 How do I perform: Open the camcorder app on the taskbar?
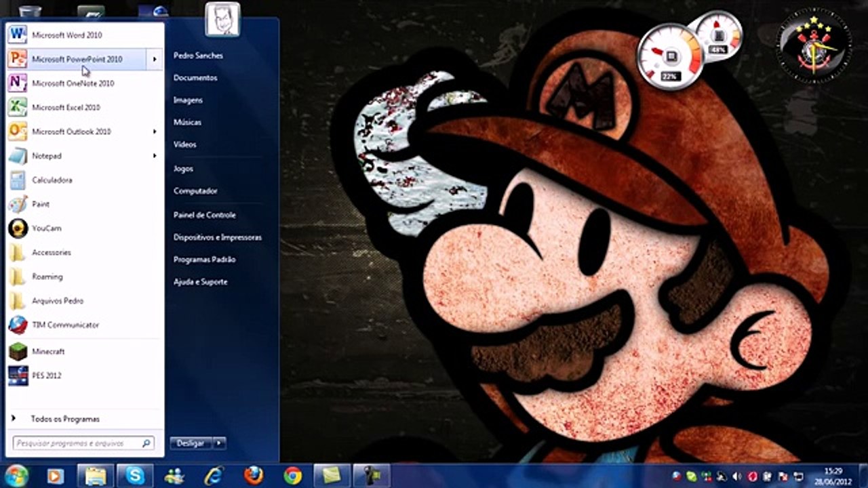372,476
